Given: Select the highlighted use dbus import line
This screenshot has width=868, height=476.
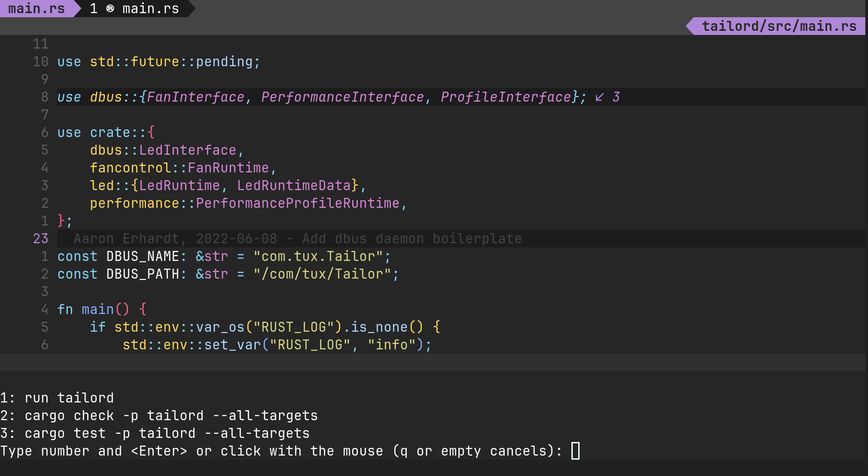Looking at the screenshot, I should (x=317, y=97).
